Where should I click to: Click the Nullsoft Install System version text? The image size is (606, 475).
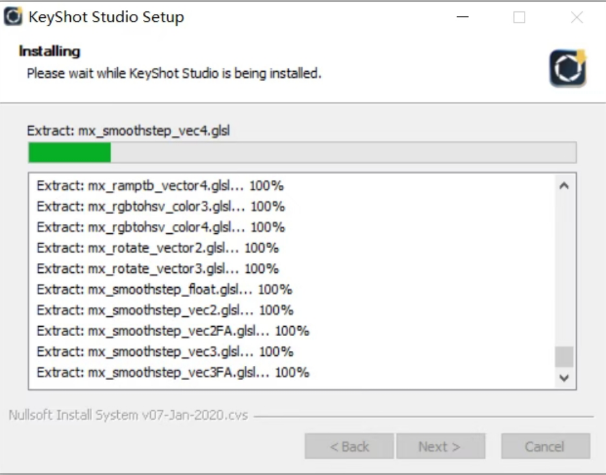click(x=128, y=415)
